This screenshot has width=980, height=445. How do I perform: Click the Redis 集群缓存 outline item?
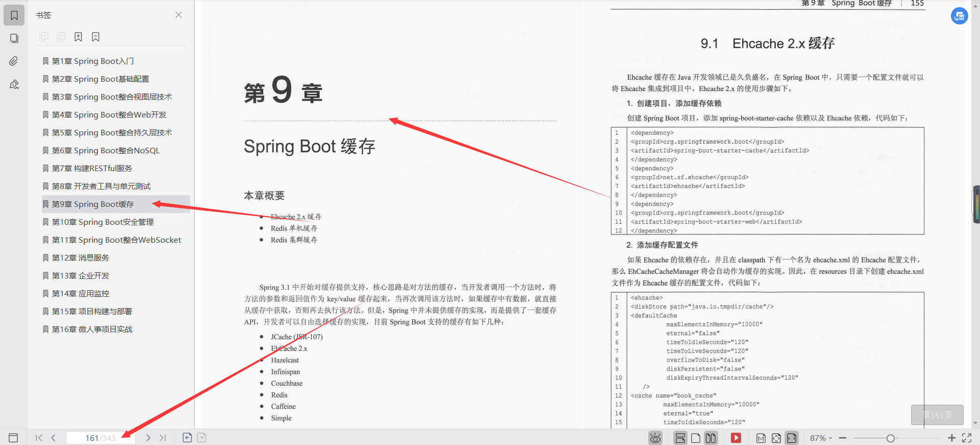pos(294,240)
